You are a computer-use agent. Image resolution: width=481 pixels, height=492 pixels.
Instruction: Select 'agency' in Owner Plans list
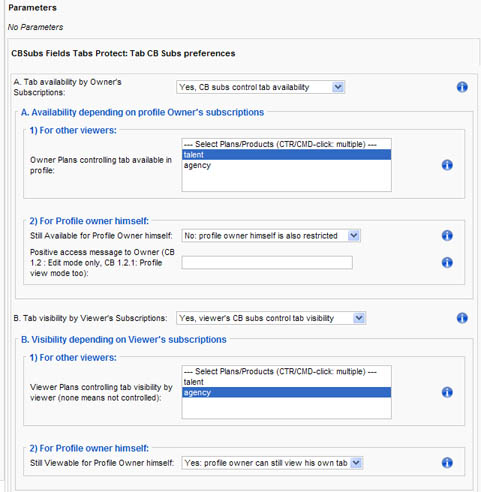(x=286, y=165)
